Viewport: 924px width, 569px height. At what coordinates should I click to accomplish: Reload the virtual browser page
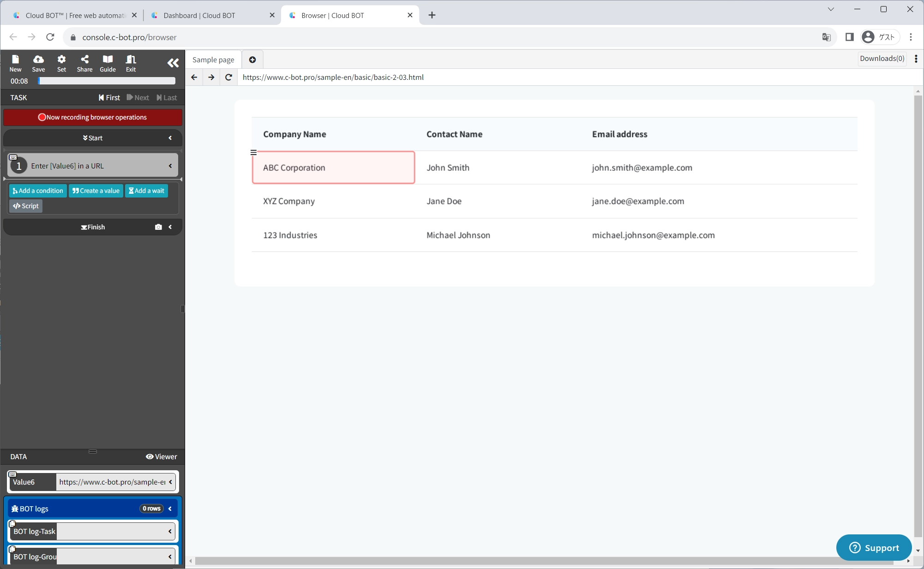pyautogui.click(x=228, y=77)
